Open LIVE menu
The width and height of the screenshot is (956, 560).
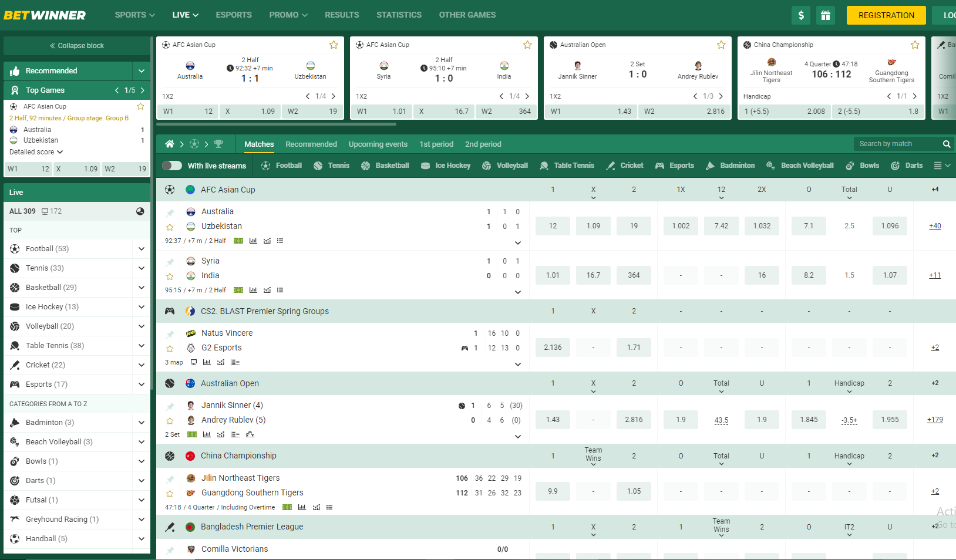(x=186, y=15)
